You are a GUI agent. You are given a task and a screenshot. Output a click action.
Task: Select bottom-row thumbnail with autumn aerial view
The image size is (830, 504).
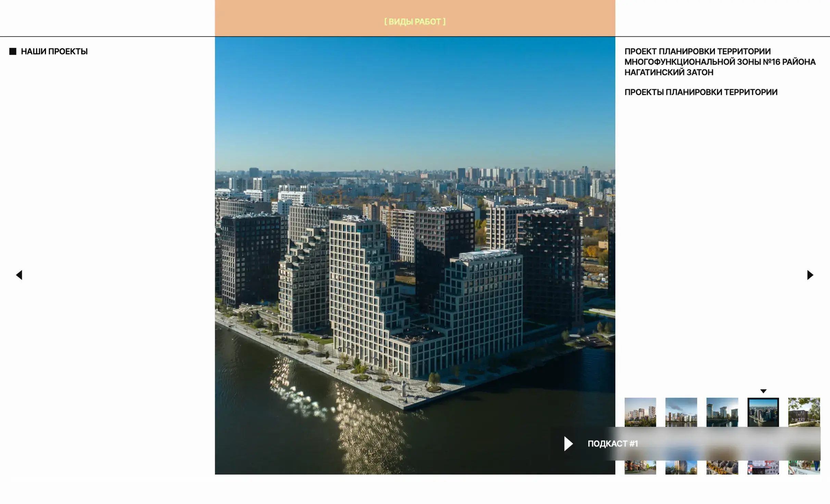(722, 468)
